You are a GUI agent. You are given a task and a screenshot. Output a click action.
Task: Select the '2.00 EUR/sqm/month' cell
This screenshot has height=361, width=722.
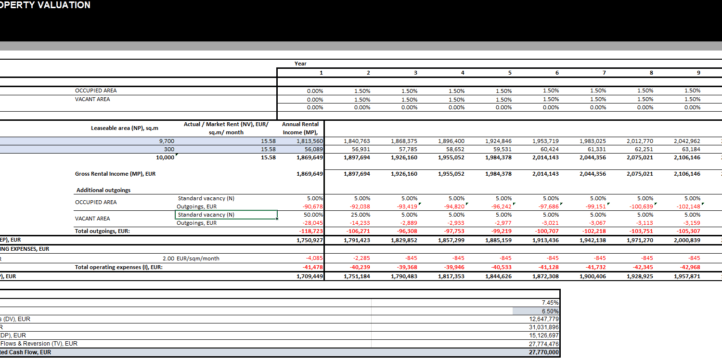point(191,258)
